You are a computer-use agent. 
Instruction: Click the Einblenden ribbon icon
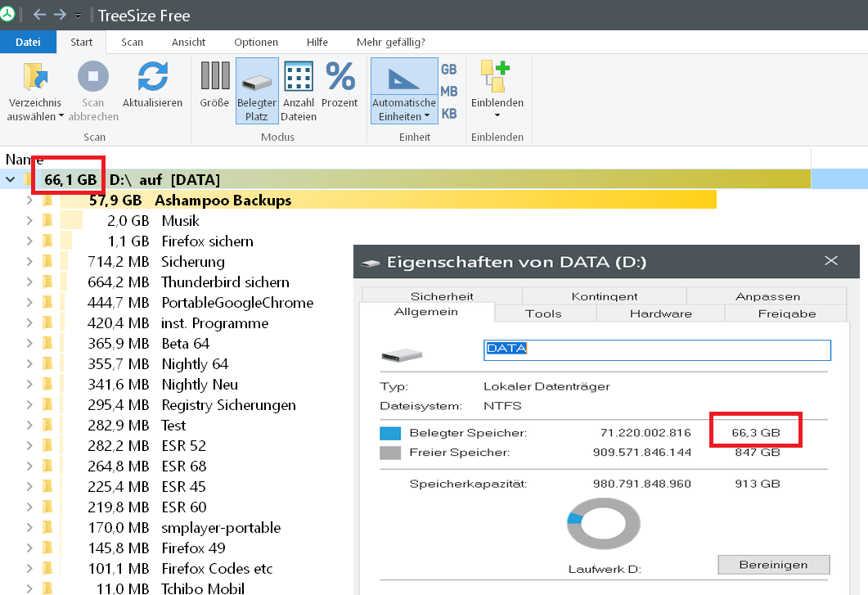(497, 77)
